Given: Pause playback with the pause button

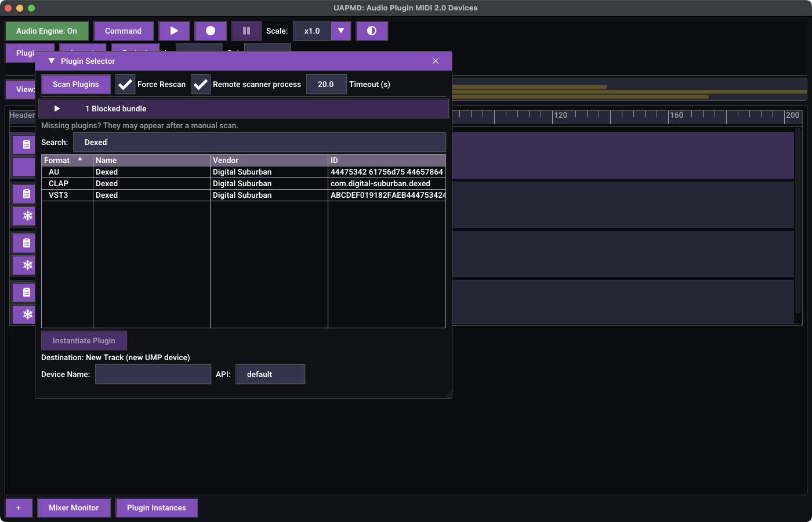Looking at the screenshot, I should (246, 31).
